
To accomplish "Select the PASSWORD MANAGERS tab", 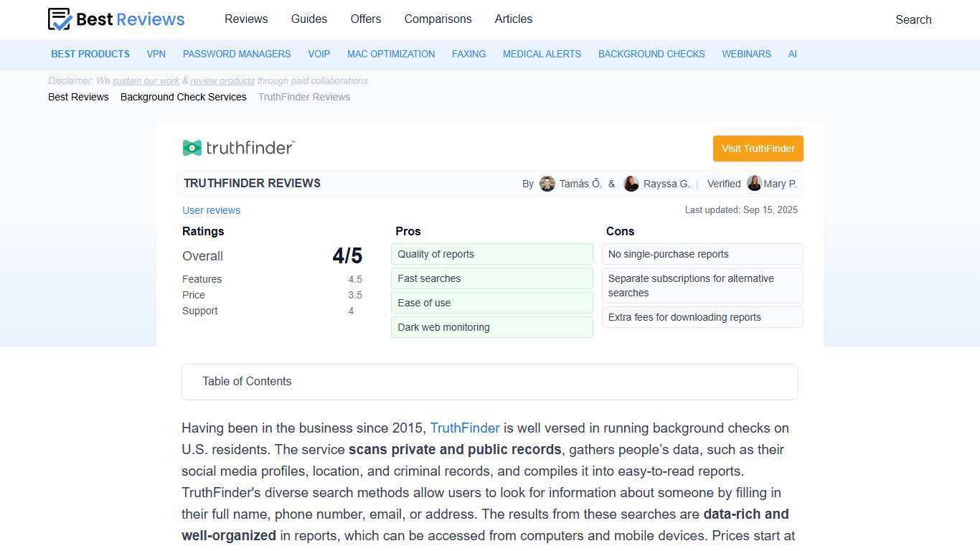I will [x=237, y=54].
